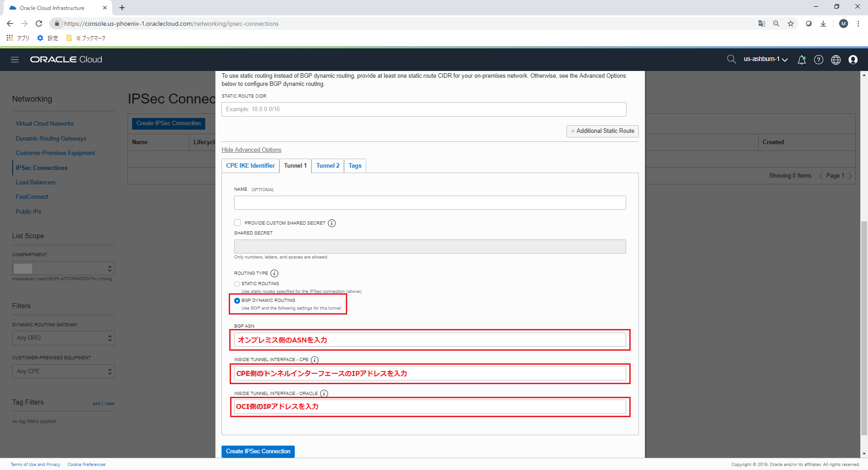Switch to the Tags tab

tap(355, 166)
